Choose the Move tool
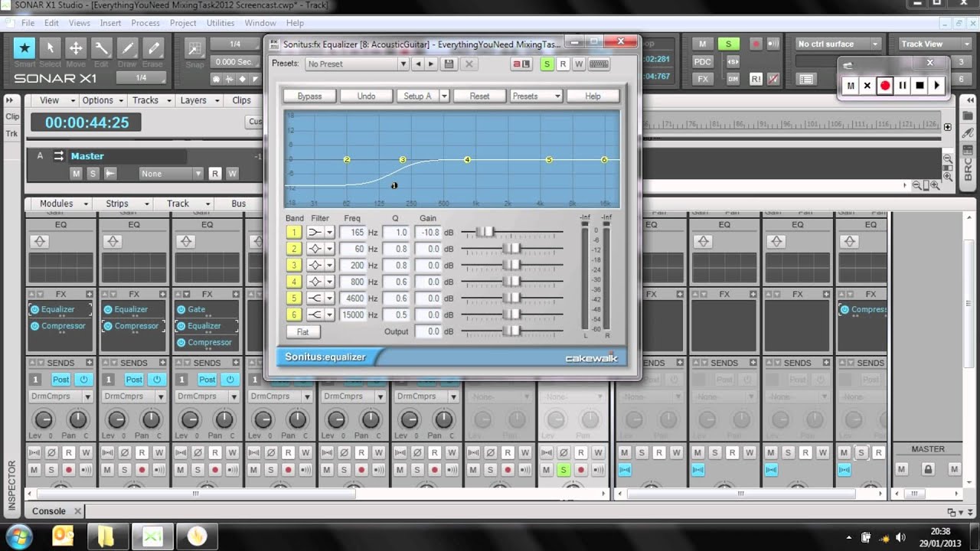This screenshot has height=551, width=980. pyautogui.click(x=76, y=47)
